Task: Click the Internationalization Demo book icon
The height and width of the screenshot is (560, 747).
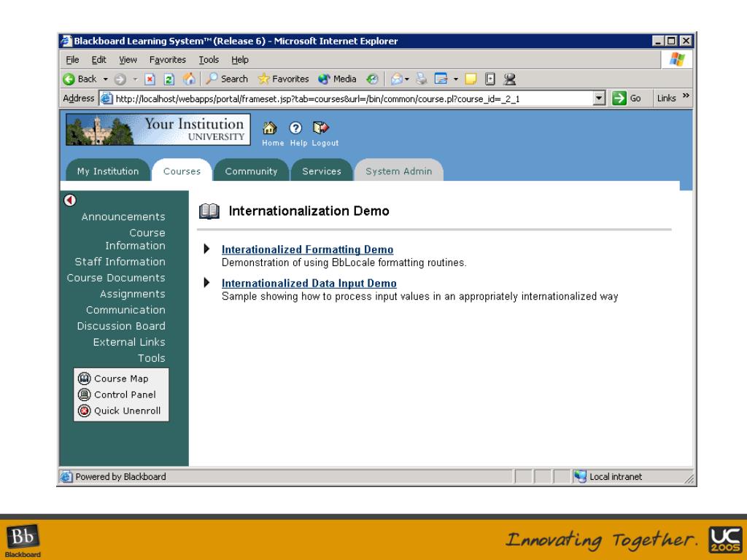Action: [x=209, y=211]
